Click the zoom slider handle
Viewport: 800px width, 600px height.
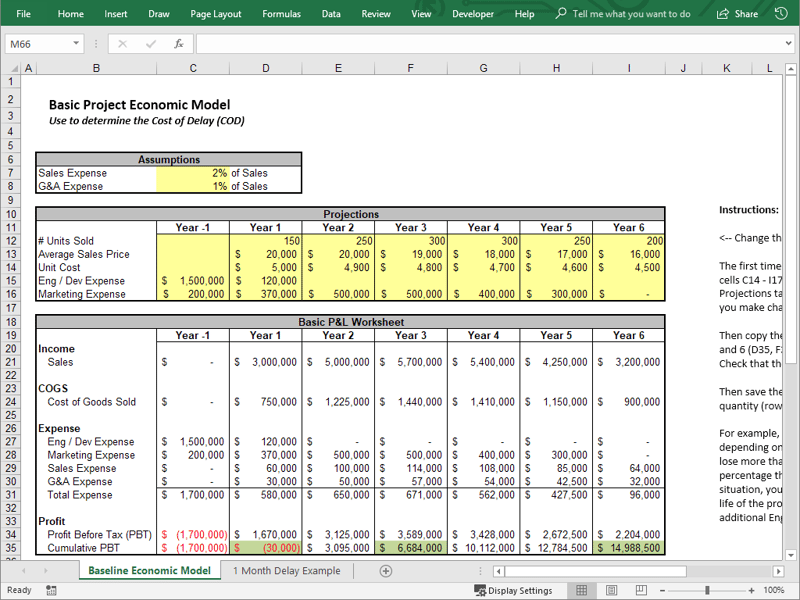[x=707, y=590]
